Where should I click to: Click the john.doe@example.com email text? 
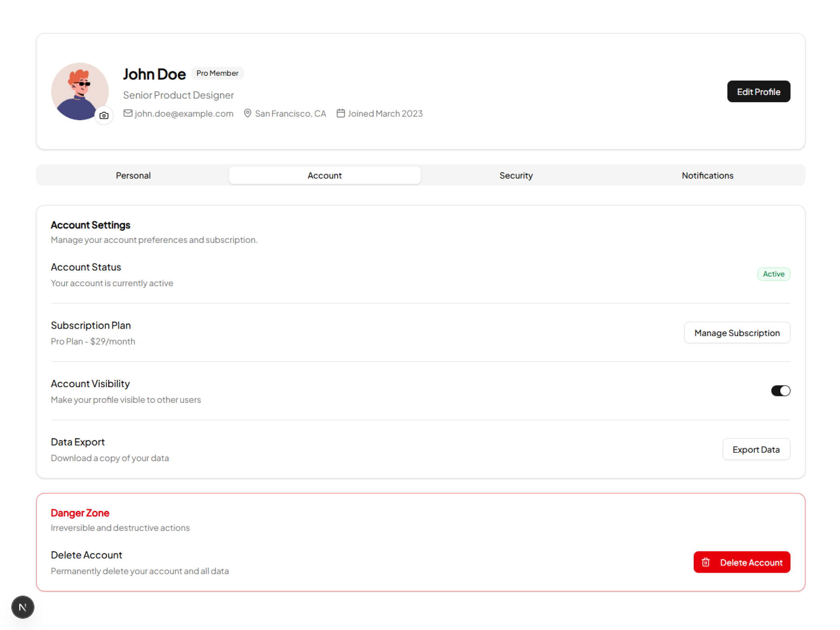(184, 113)
